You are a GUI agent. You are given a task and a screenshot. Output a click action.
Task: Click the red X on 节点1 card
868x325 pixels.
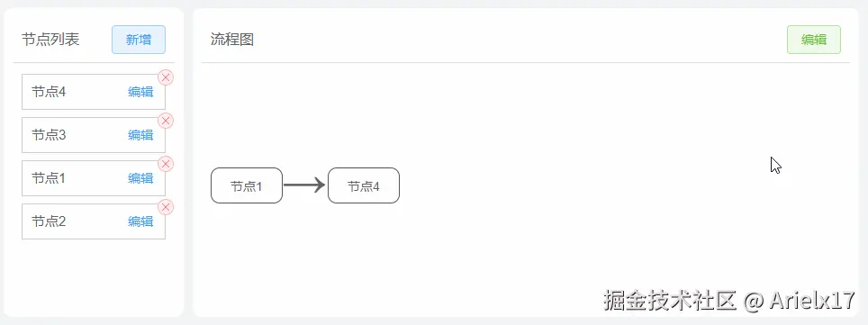point(166,164)
